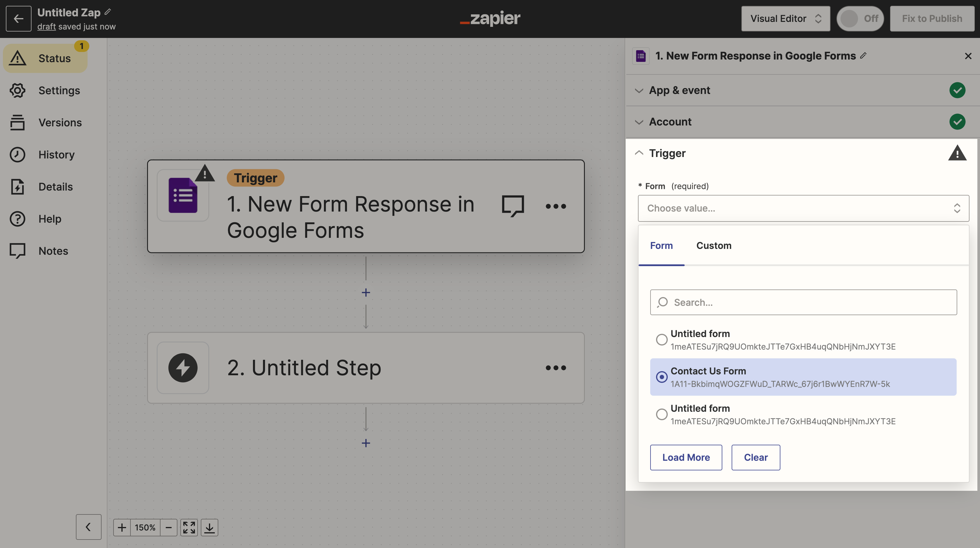
Task: Select the Trigger step card title
Action: click(351, 217)
